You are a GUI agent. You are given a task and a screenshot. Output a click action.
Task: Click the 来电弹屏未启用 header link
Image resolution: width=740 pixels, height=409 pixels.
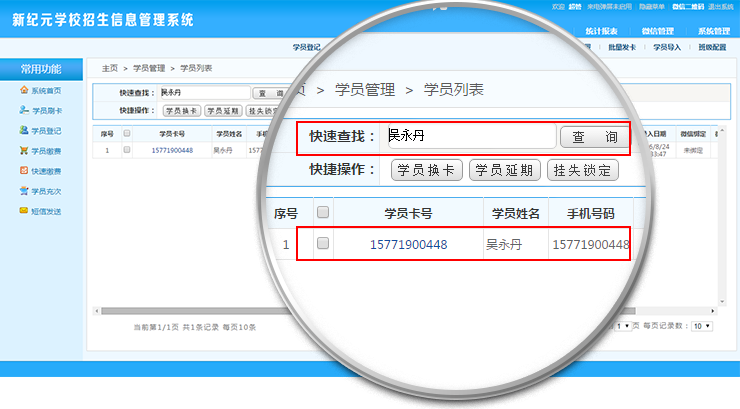[609, 7]
